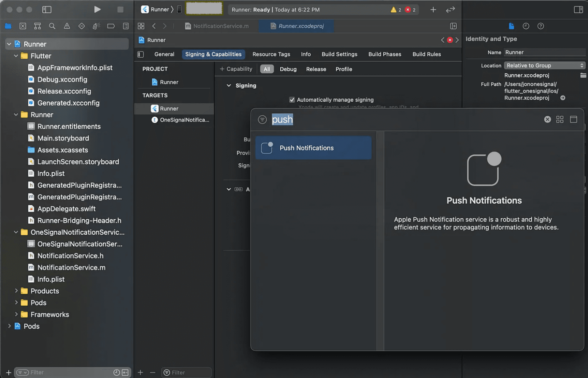Select the Release segment in the configuration selector
Image resolution: width=588 pixels, height=378 pixels.
coord(316,69)
